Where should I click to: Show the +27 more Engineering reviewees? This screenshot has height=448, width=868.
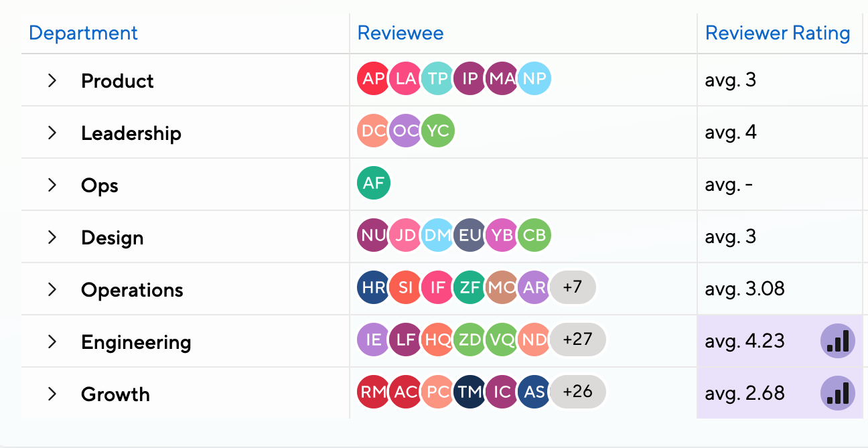pos(578,340)
